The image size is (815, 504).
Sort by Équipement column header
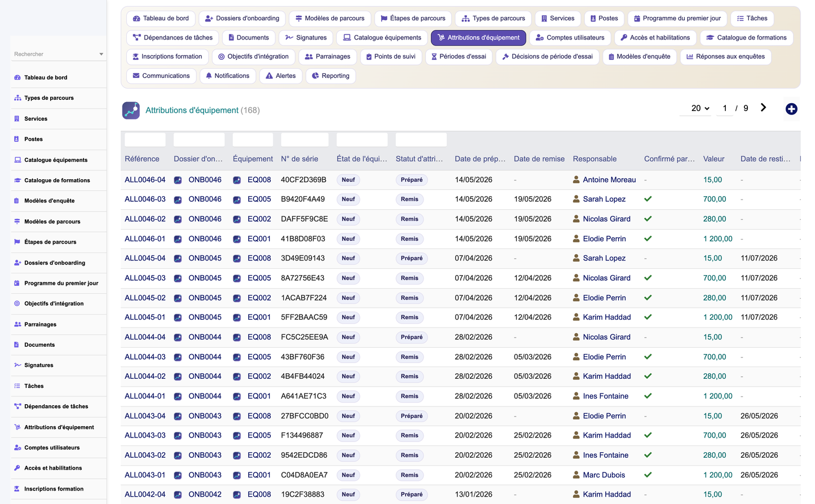253,159
